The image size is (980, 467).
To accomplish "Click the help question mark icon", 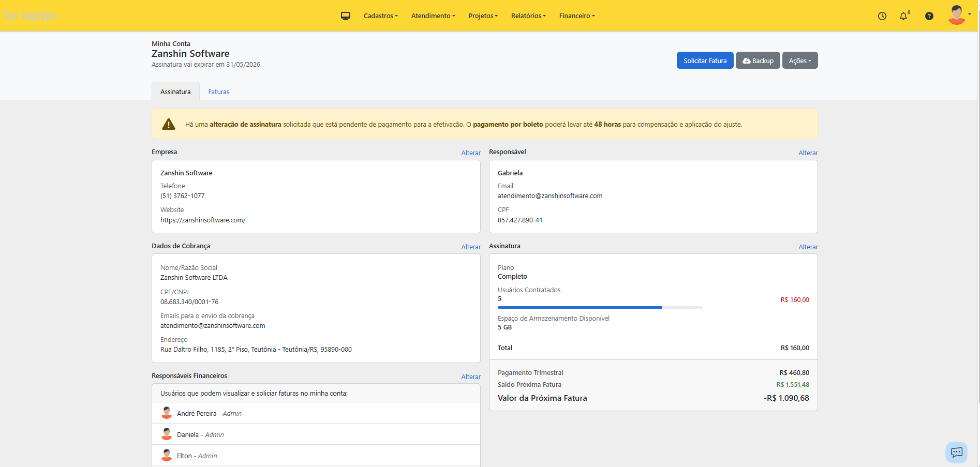I will pos(929,16).
